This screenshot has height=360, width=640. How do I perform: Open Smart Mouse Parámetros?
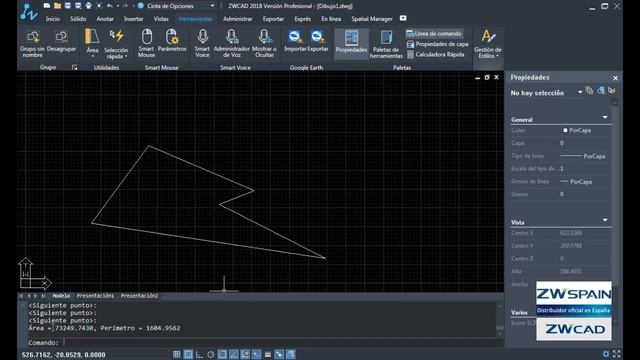(x=172, y=41)
